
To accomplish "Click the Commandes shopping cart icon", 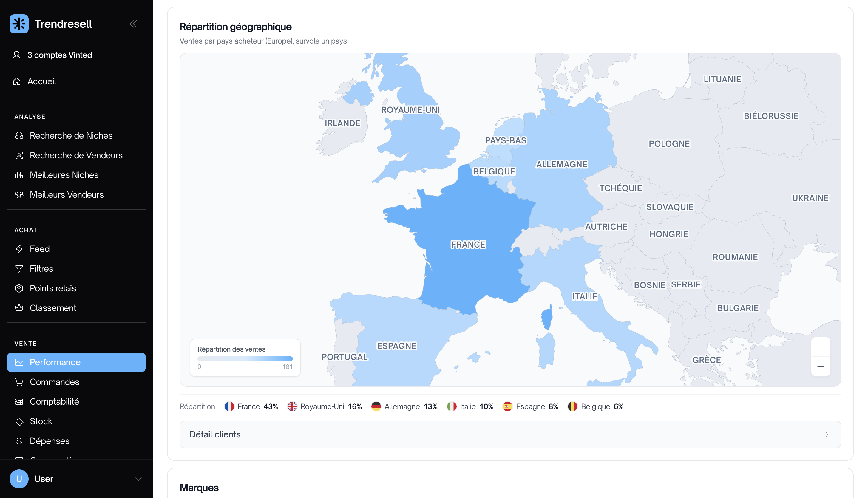I will pos(19,382).
